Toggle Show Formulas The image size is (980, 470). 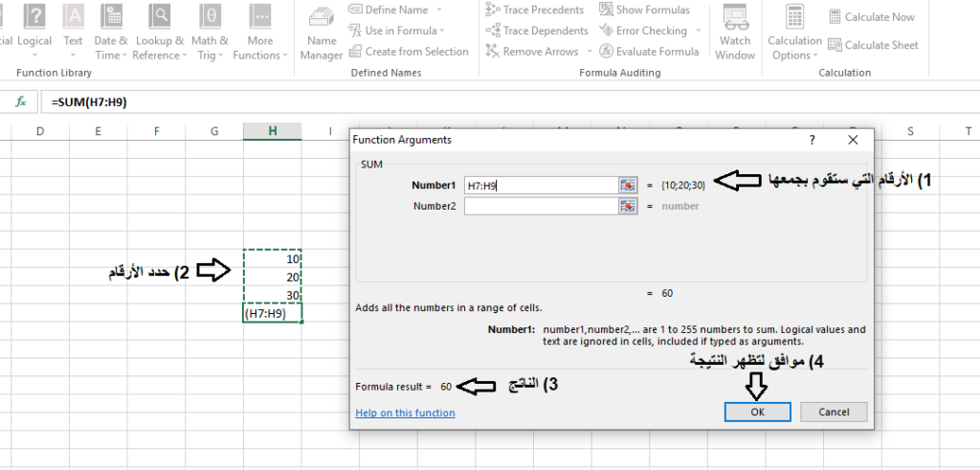pyautogui.click(x=644, y=10)
